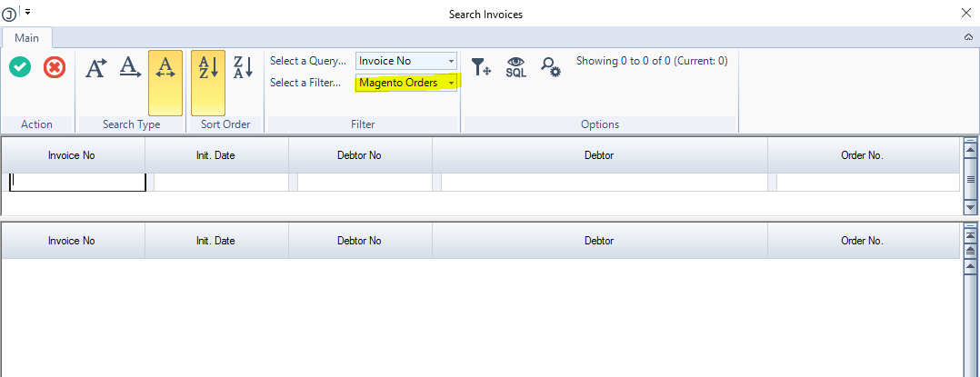Open search settings magnifier-gear icon

click(550, 67)
